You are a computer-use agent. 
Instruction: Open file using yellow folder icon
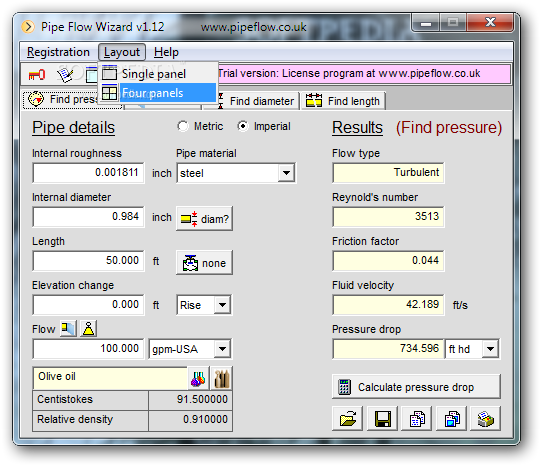tap(347, 419)
